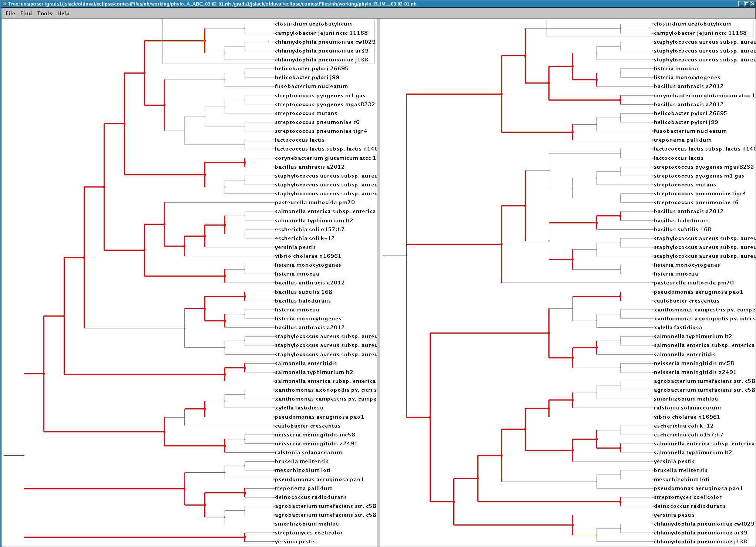Select escherichia coli o157:h7 in left tree
The width and height of the screenshot is (756, 547).
(x=309, y=229)
